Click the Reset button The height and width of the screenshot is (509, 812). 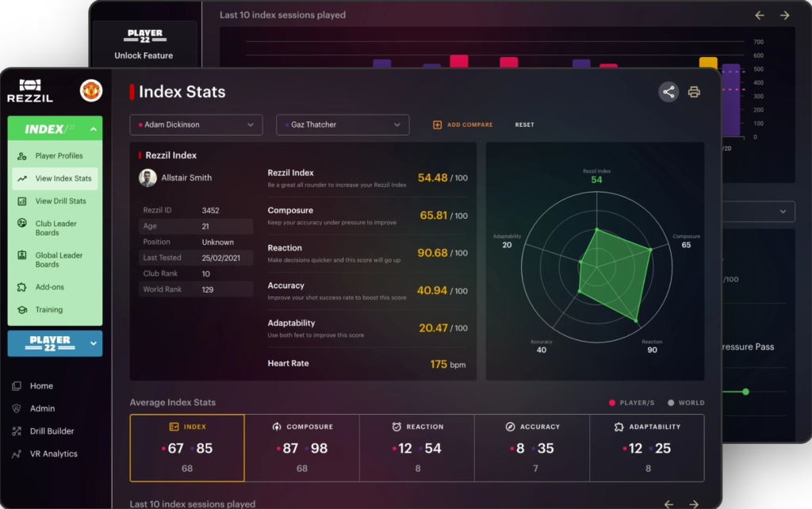525,124
